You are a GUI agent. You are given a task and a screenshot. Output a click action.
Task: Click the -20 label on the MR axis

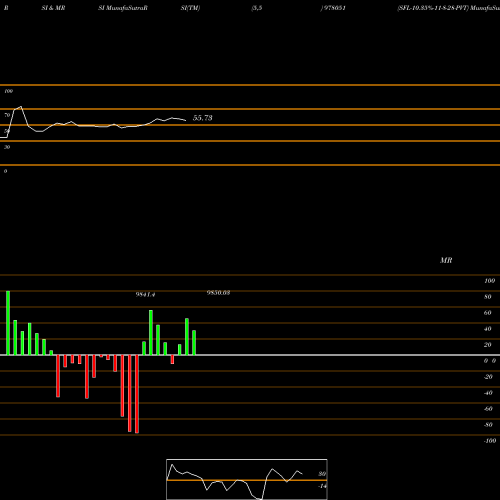click(x=488, y=377)
